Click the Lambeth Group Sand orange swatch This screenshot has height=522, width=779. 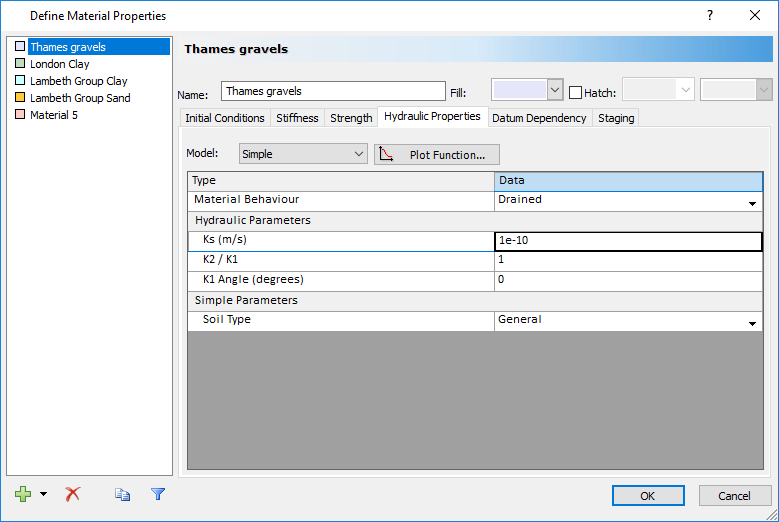(20, 97)
